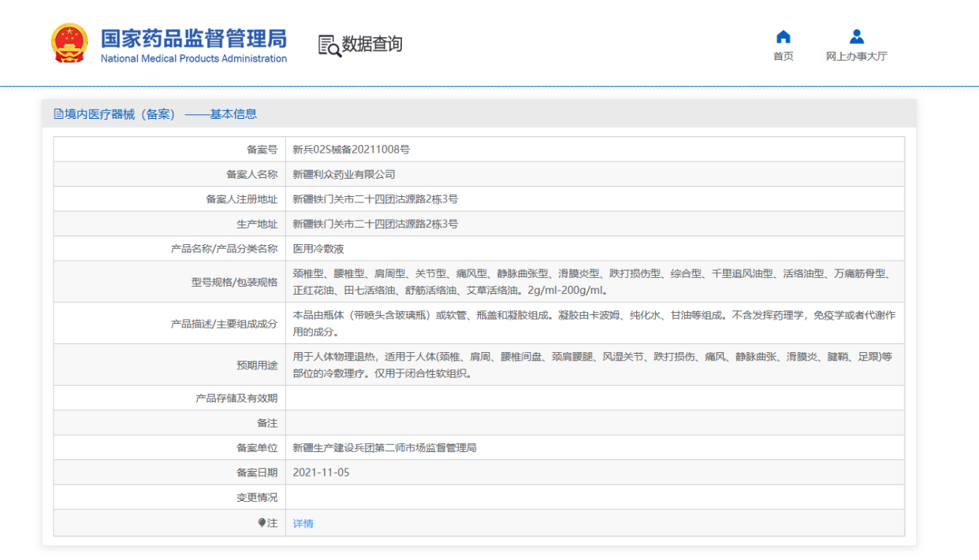
Task: Click the 数据查询 search document icon
Action: pos(329,46)
